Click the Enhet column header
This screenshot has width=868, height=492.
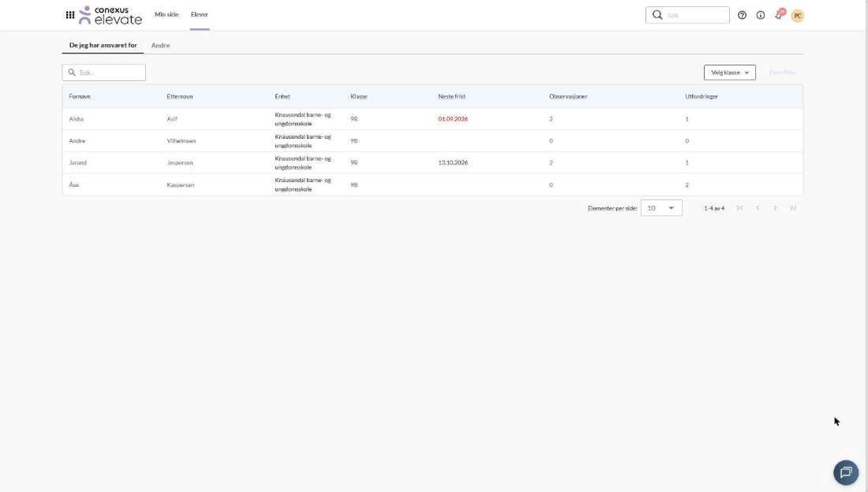[282, 96]
